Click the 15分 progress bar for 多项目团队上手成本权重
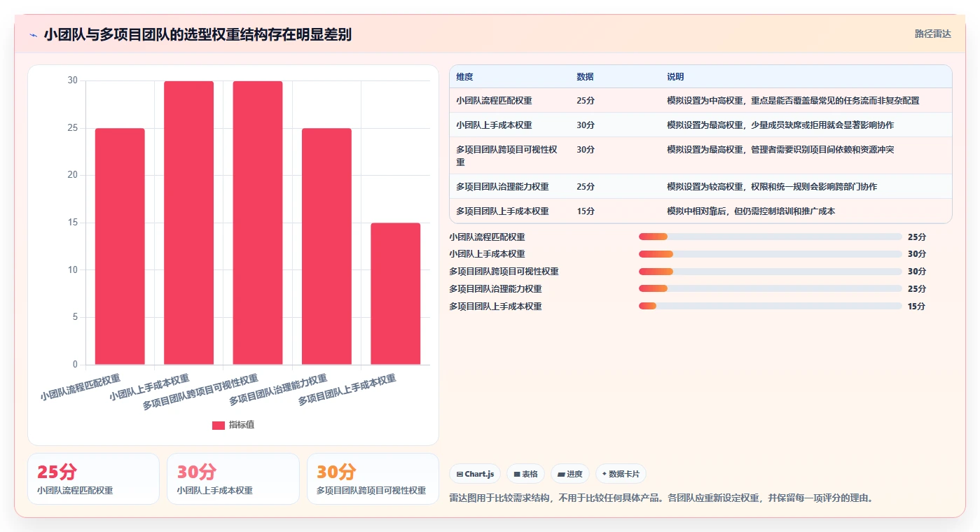Viewport: 980px width, 532px height. coord(770,306)
